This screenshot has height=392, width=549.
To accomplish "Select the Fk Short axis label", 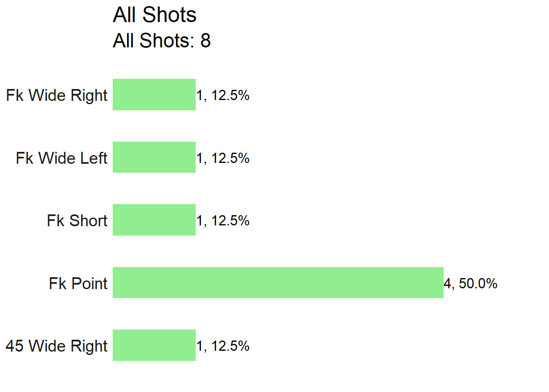I will (x=77, y=221).
